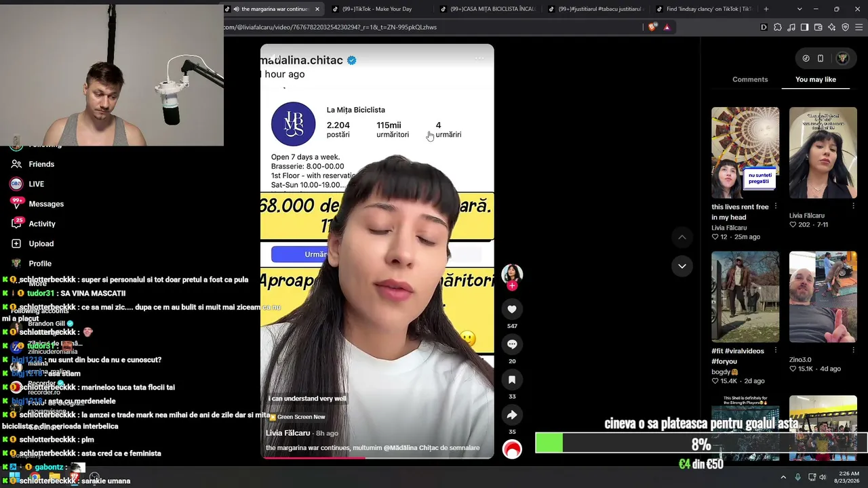Screen dimensions: 868x488
Task: Open the Brave Wallet icon
Action: click(818, 27)
